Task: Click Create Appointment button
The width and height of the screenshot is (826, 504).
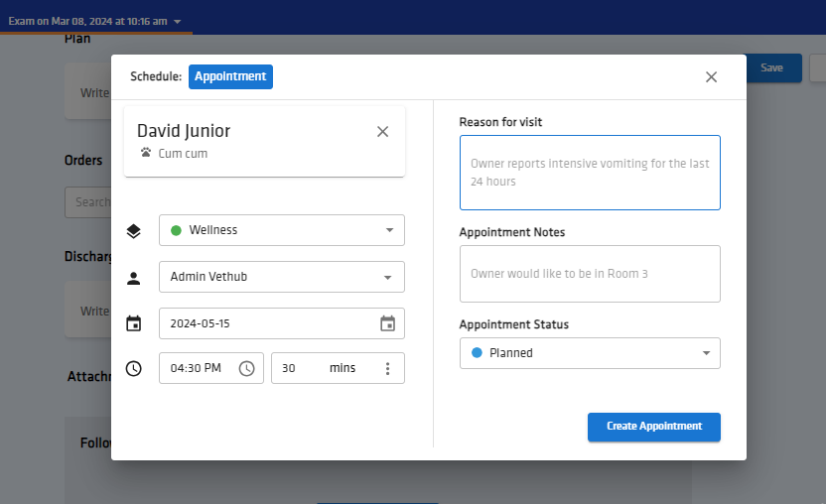Action: click(654, 427)
